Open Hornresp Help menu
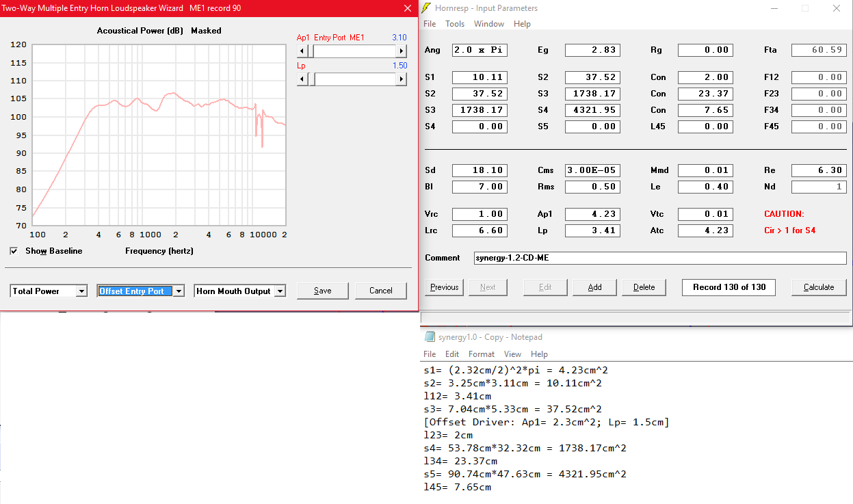The image size is (853, 504). click(x=522, y=24)
